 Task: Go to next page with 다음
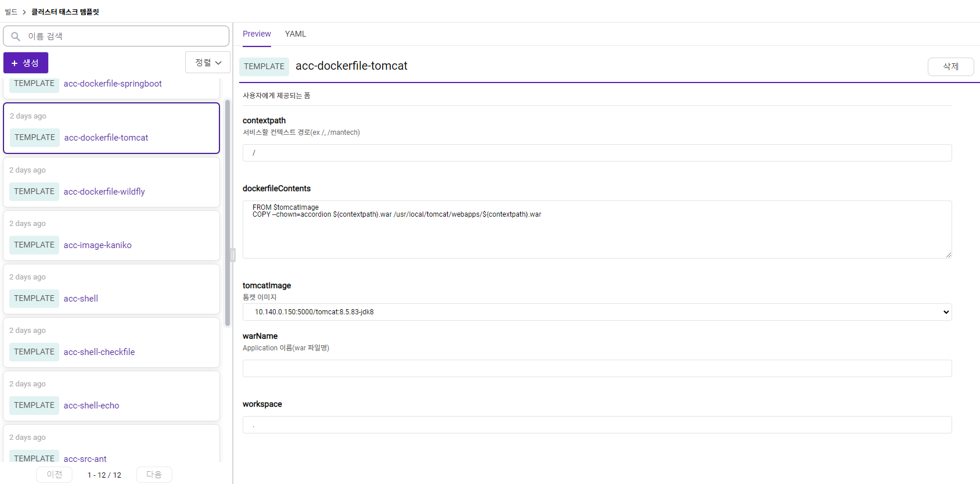[x=154, y=474]
